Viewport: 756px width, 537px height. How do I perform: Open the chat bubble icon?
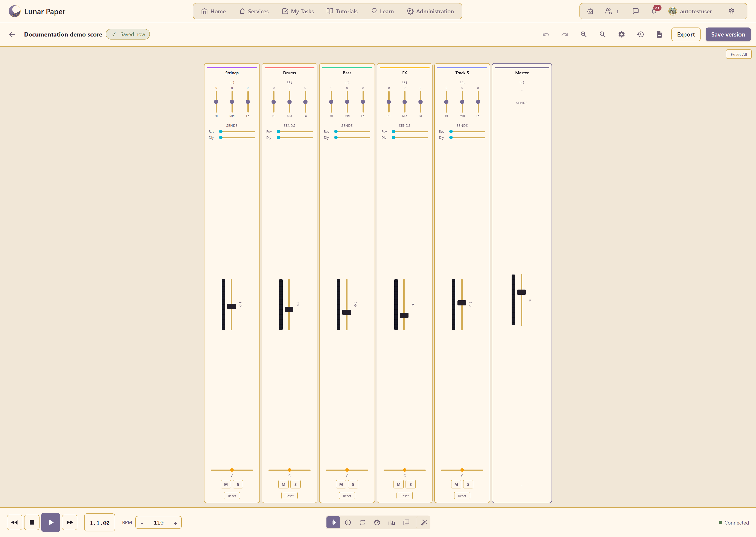(x=635, y=11)
